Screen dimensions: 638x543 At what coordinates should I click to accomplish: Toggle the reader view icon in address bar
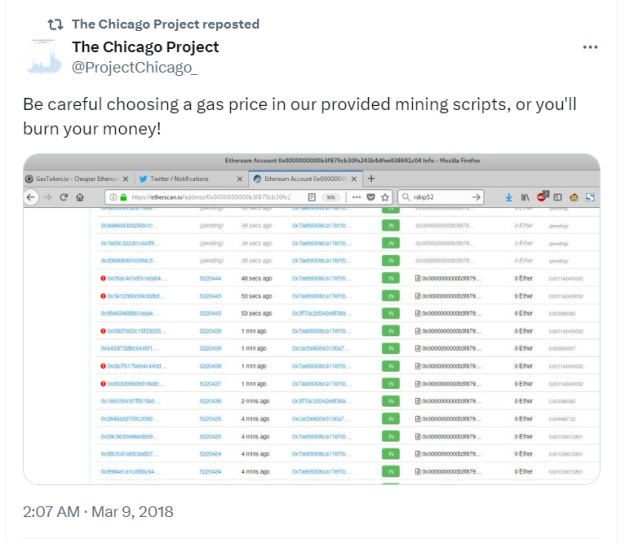pos(312,197)
